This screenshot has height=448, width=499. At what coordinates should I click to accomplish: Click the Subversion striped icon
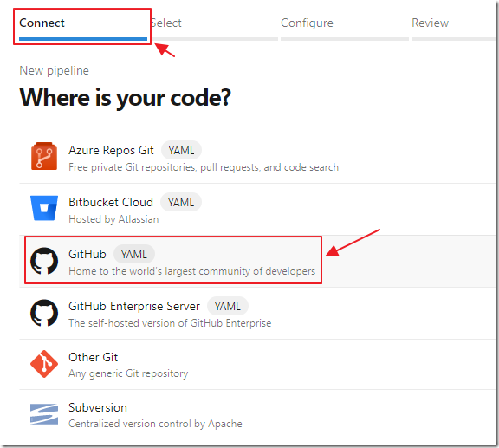pos(44,414)
